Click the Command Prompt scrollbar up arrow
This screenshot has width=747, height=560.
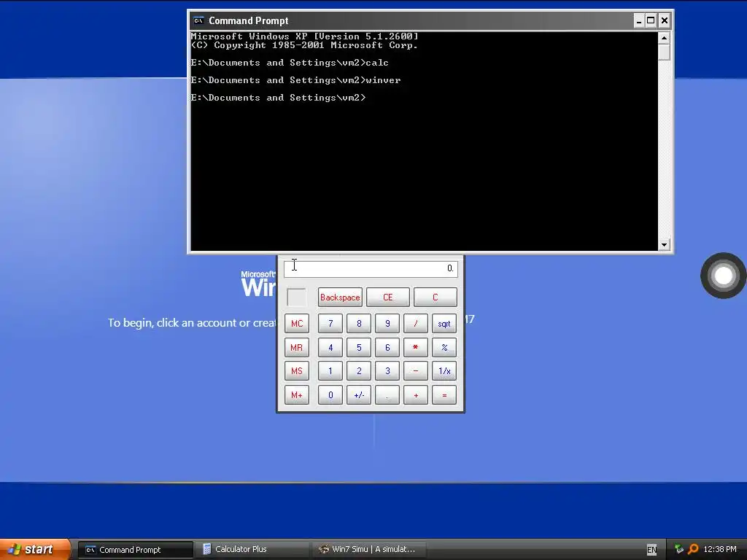pyautogui.click(x=664, y=38)
